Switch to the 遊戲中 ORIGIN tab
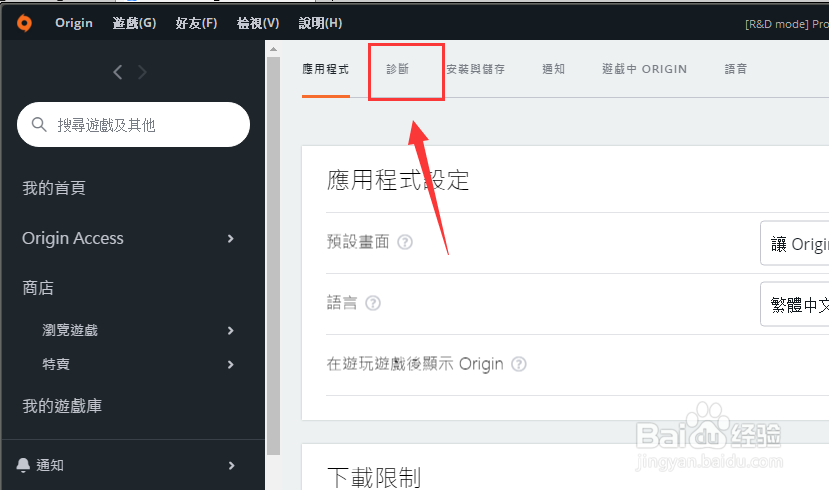829x490 pixels. point(644,69)
